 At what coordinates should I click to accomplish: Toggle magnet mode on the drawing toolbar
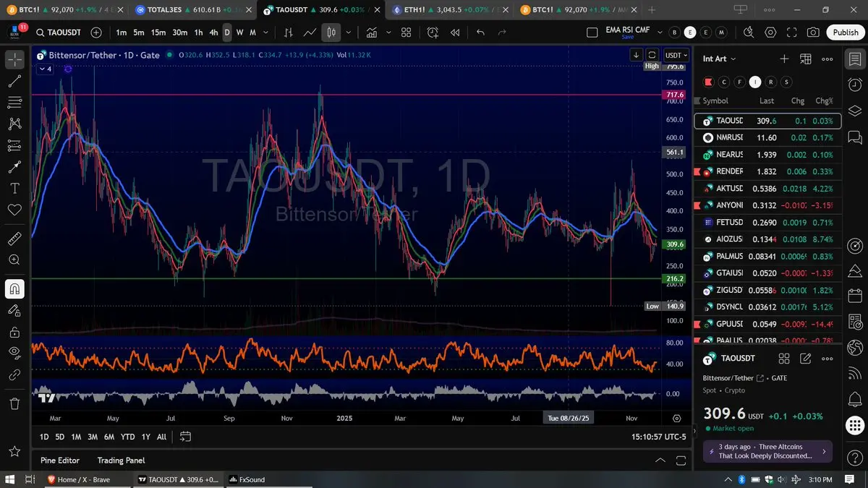14,289
